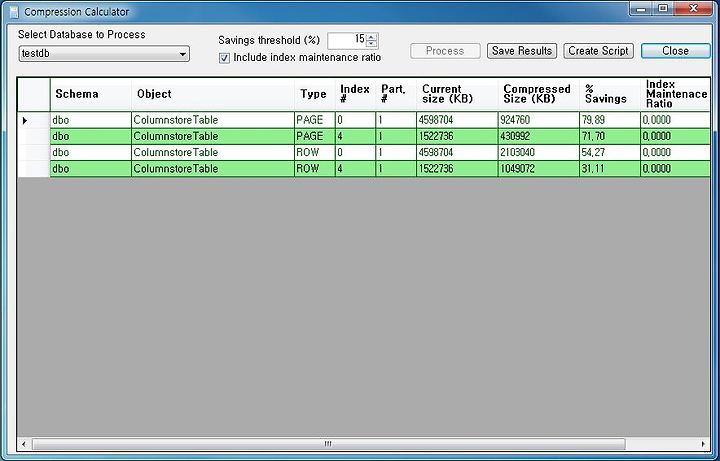Image resolution: width=720 pixels, height=461 pixels.
Task: Click the Save Results button
Action: click(x=522, y=51)
